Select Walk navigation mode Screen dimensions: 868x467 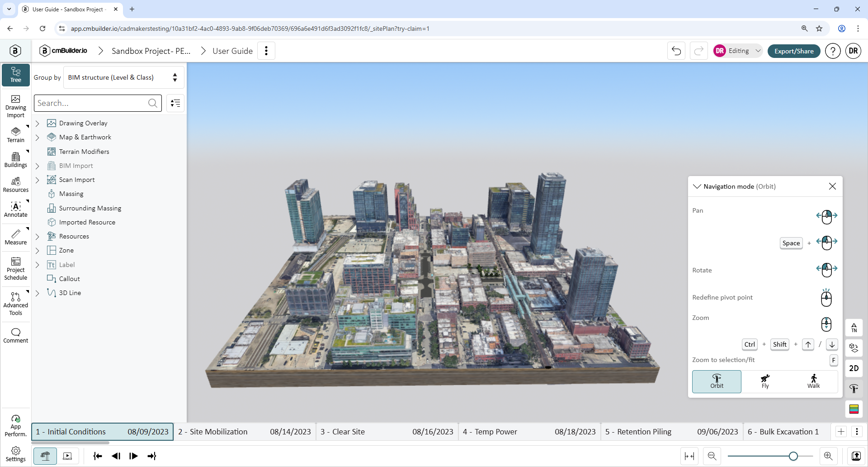click(813, 381)
